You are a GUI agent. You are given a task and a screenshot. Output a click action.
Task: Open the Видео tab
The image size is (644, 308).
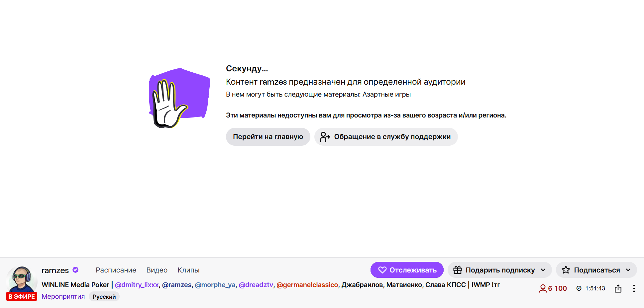157,270
